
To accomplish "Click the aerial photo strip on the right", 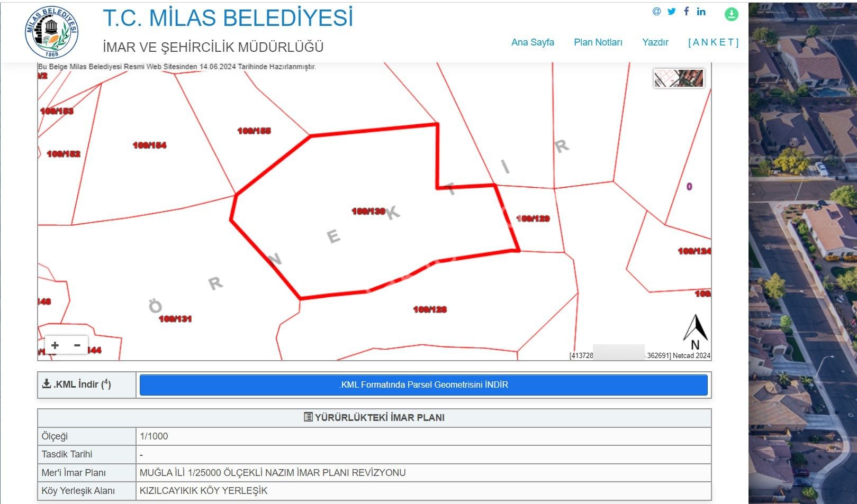I will 802,252.
